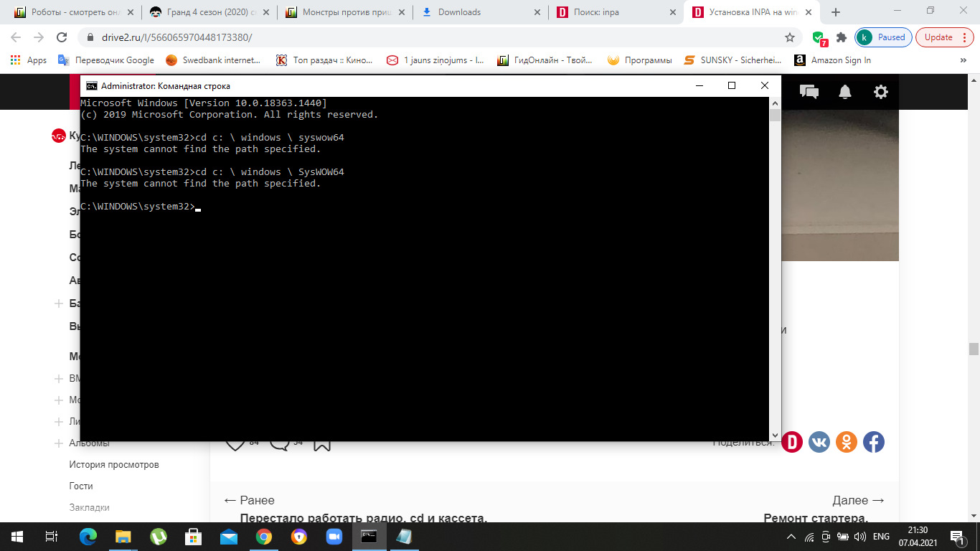
Task: Open site settings gear icon
Action: tap(880, 92)
